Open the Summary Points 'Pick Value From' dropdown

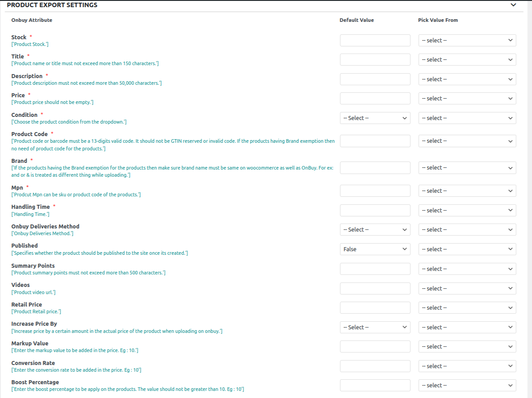coord(467,269)
